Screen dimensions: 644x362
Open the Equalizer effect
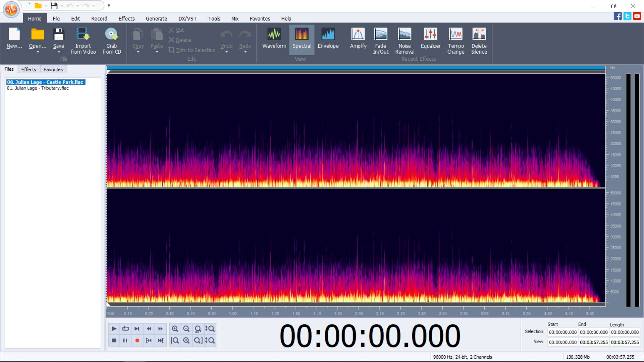[431, 39]
